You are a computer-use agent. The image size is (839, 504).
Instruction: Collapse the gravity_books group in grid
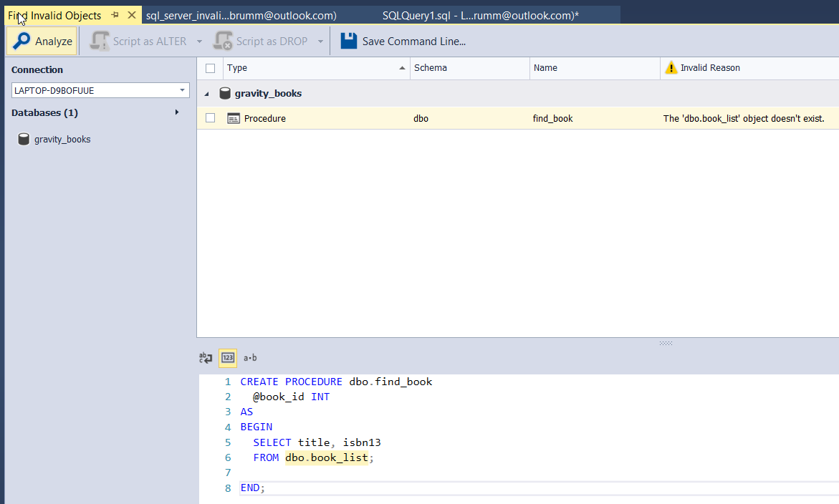[207, 94]
